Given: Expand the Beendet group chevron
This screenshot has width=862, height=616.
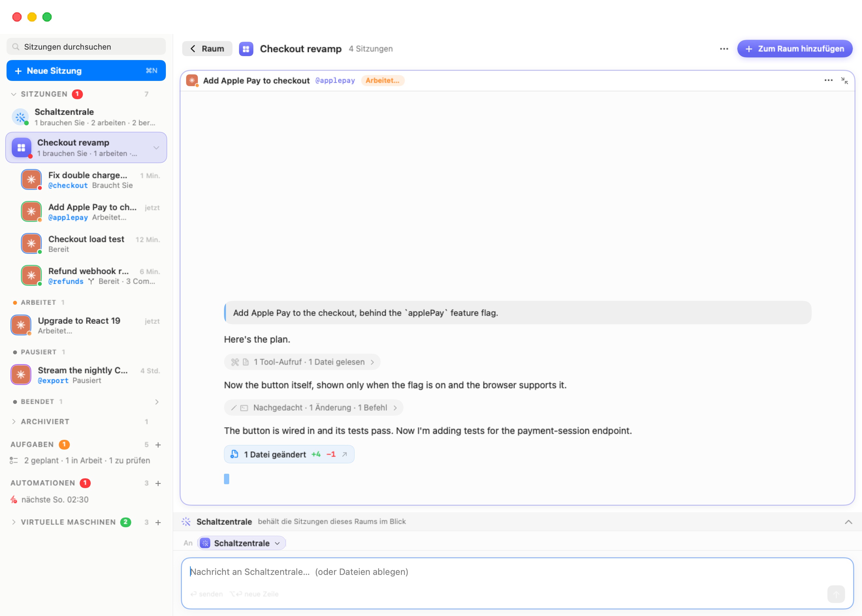Looking at the screenshot, I should (157, 402).
